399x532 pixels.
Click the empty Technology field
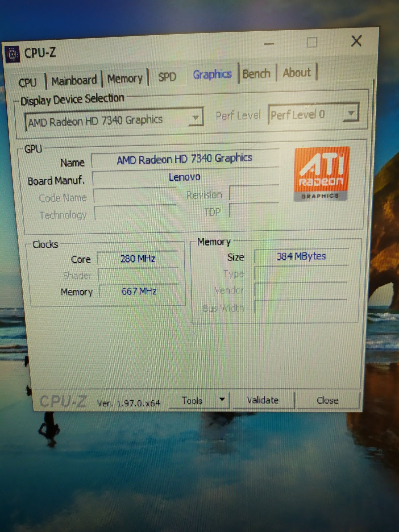click(x=135, y=213)
